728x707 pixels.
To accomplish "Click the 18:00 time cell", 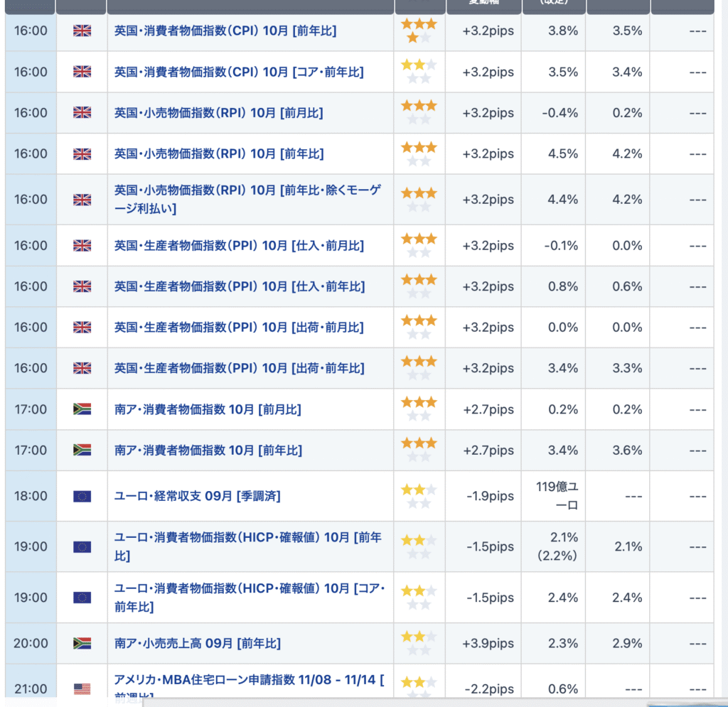I will 31,496.
